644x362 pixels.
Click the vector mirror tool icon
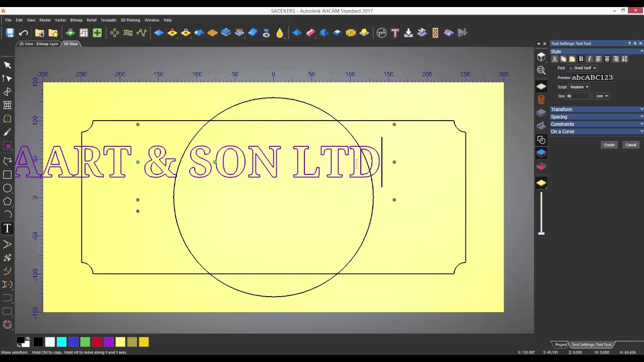point(8,119)
